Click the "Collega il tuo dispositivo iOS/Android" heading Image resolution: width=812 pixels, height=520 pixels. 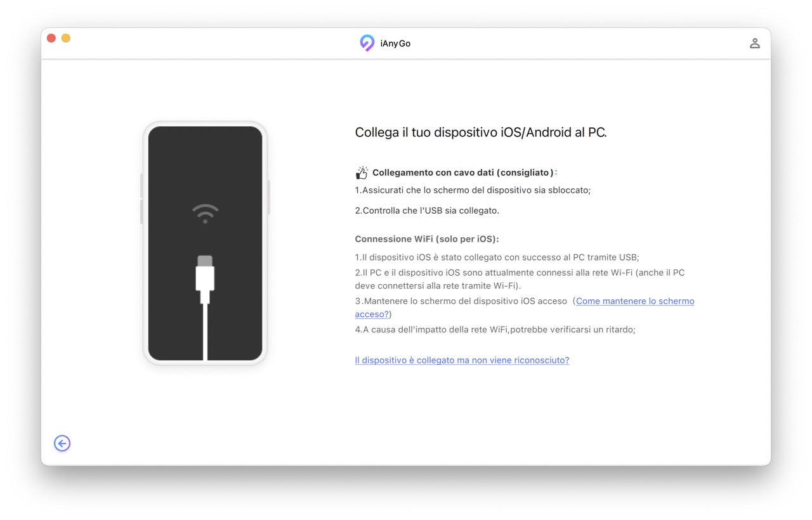480,133
